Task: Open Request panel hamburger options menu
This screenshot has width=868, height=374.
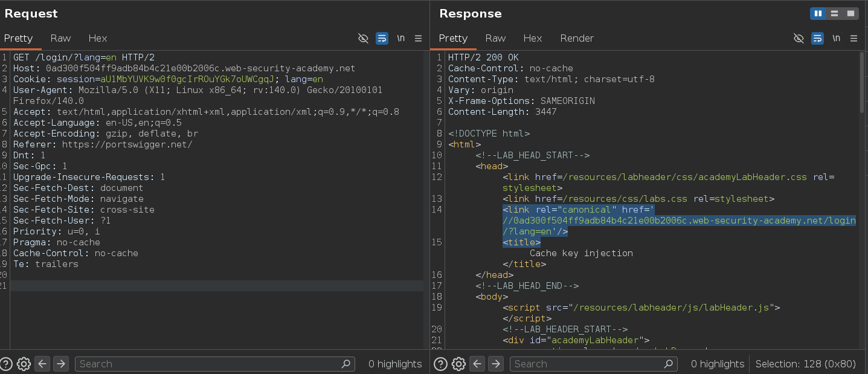Action: pyautogui.click(x=418, y=38)
